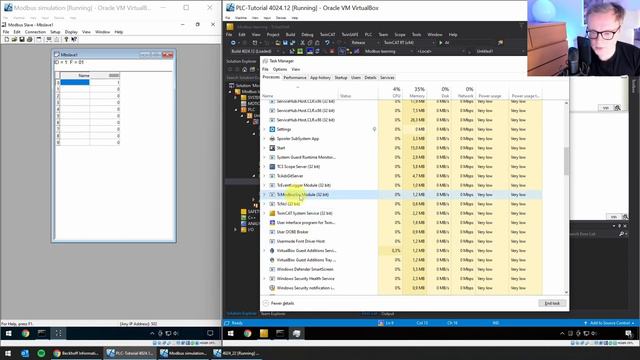Click the Task Manager vertical scrollbar thumb

[x=566, y=161]
